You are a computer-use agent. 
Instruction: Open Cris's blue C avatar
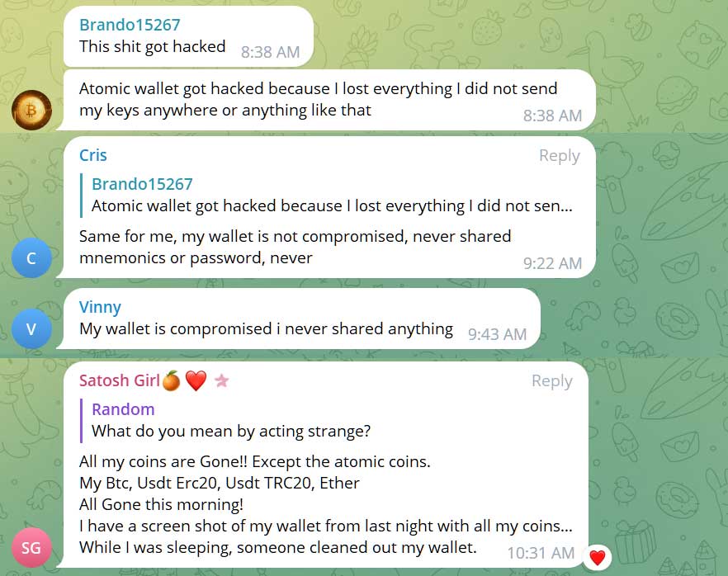click(x=31, y=258)
